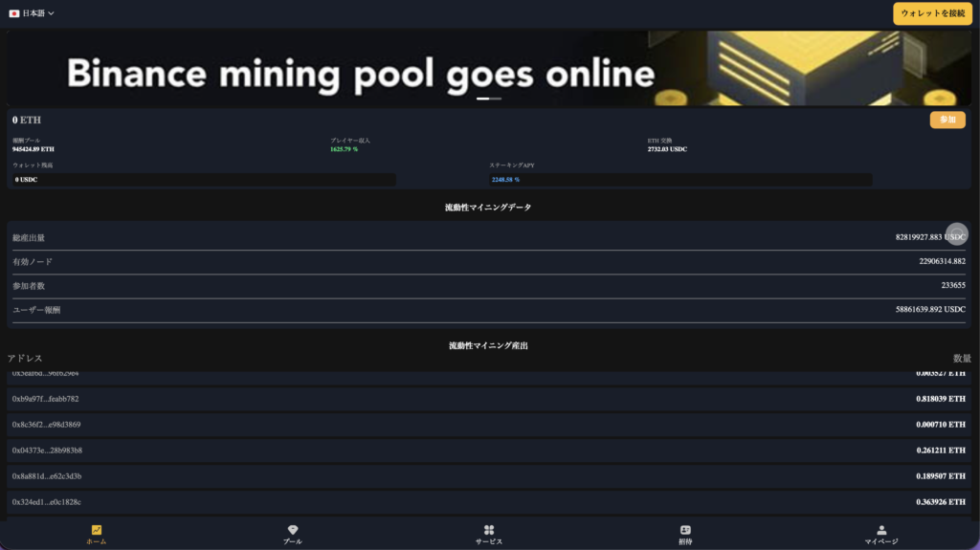
Task: Open the プール tab
Action: 293,535
